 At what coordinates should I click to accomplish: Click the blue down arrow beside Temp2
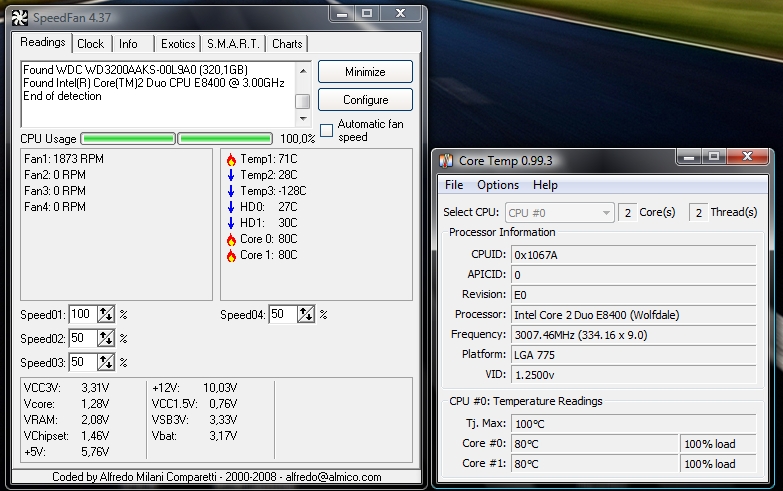coord(231,175)
